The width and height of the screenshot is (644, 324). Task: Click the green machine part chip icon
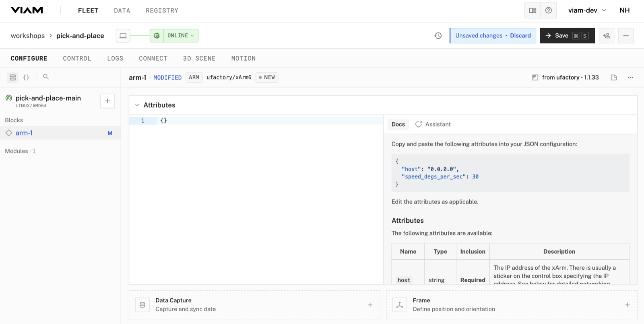pyautogui.click(x=157, y=35)
